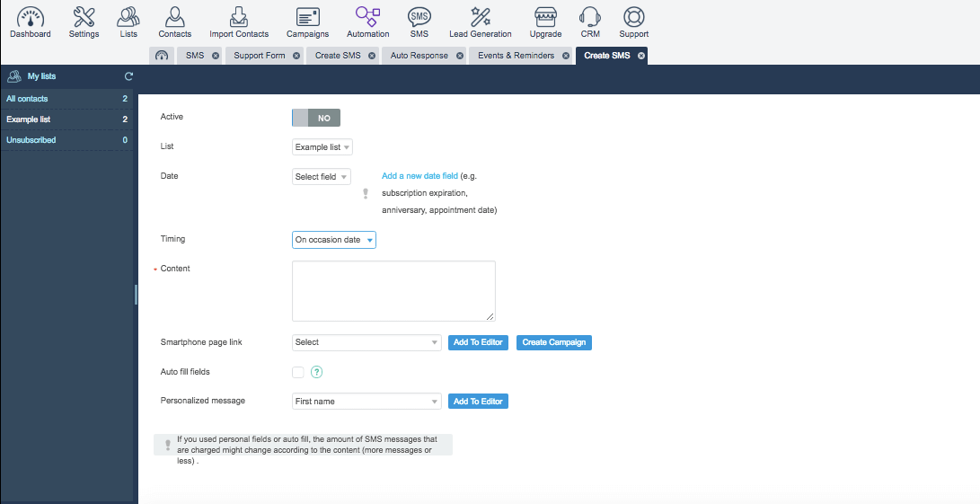Click the Create Campaign button

tap(553, 342)
